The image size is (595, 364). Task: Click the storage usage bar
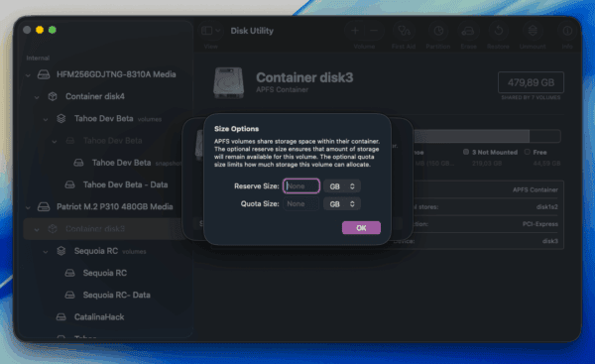pyautogui.click(x=487, y=136)
